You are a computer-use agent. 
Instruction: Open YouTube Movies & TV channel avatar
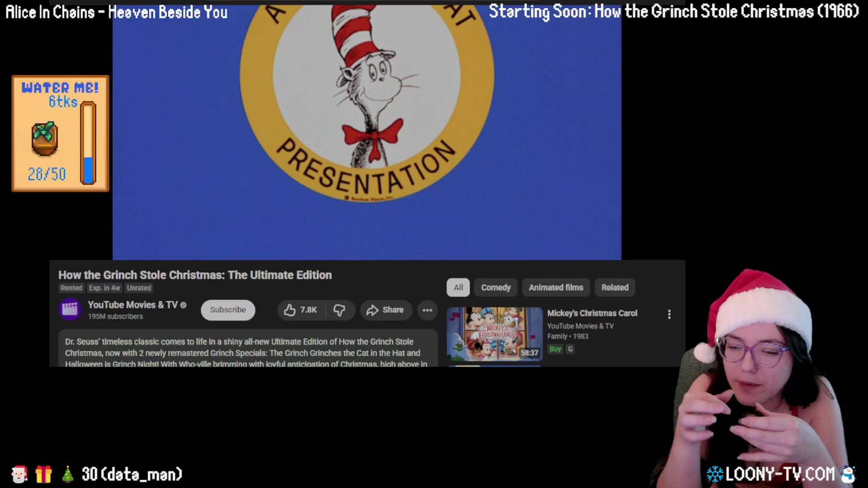[x=70, y=310]
